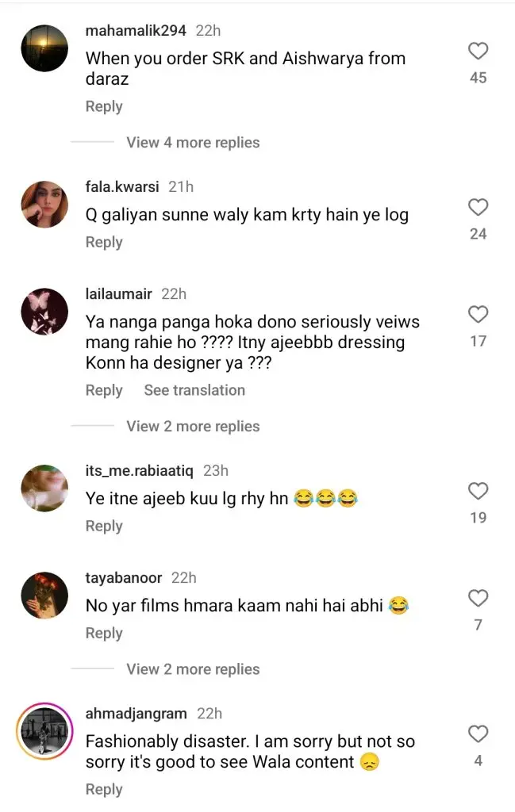Expand 4 more replies under mahamalik294

(x=193, y=143)
